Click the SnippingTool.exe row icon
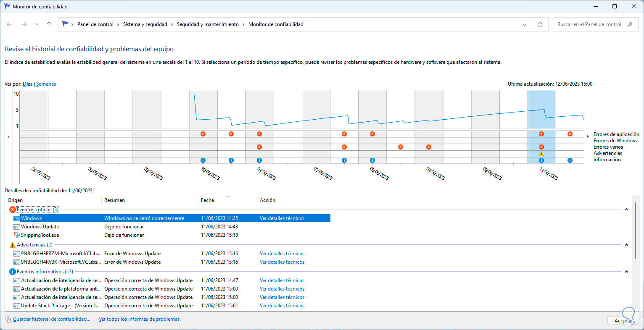This screenshot has height=330, width=644. point(17,235)
